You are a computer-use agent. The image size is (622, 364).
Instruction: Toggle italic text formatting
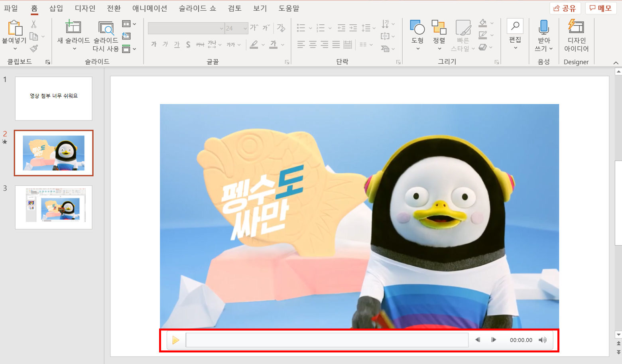(x=165, y=44)
